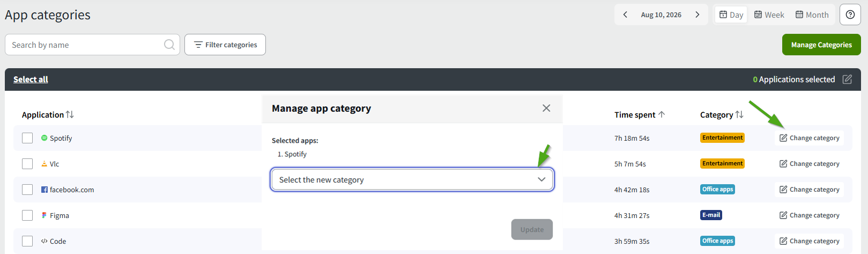Image resolution: width=868 pixels, height=254 pixels.
Task: Tick the Figma row checkbox
Action: click(x=27, y=215)
